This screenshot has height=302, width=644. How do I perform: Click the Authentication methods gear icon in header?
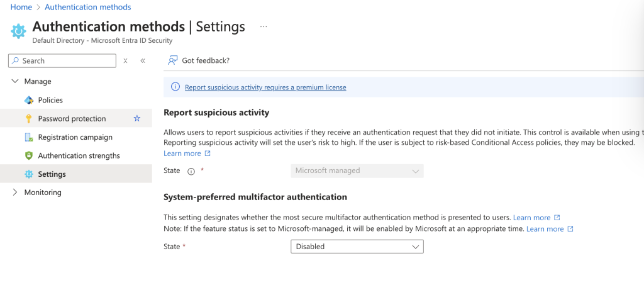(x=18, y=31)
